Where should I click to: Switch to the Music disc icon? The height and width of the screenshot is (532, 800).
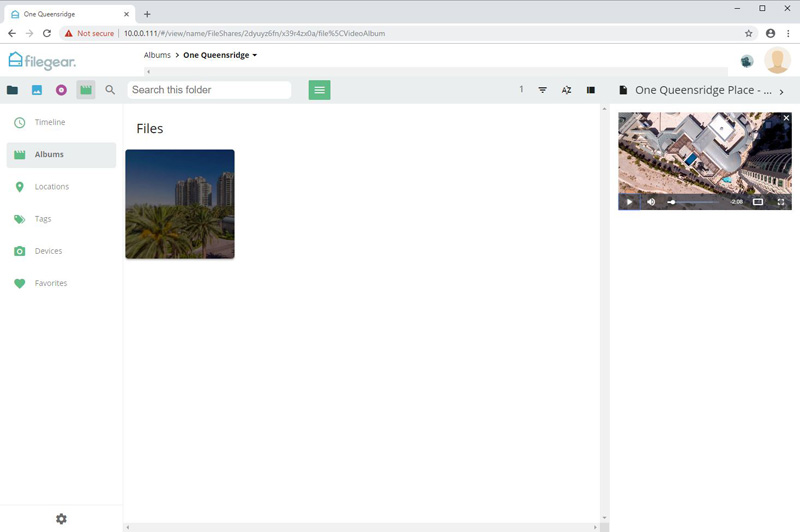point(61,90)
